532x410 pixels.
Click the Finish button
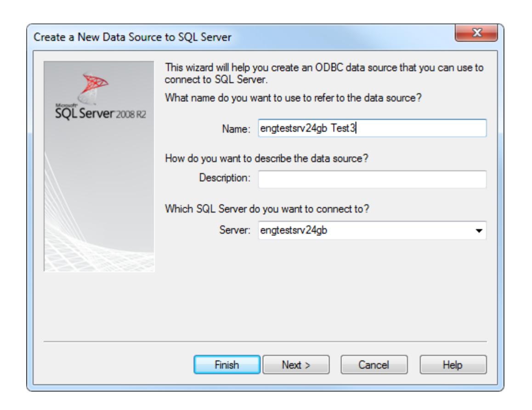pos(227,365)
